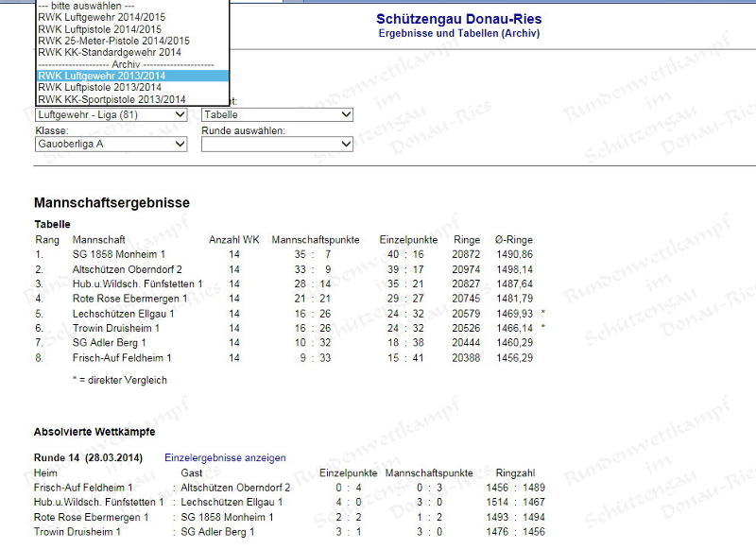Image resolution: width=756 pixels, height=549 pixels.
Task: Click the Absolvierte Wettkämpfe heading
Action: tap(94, 432)
